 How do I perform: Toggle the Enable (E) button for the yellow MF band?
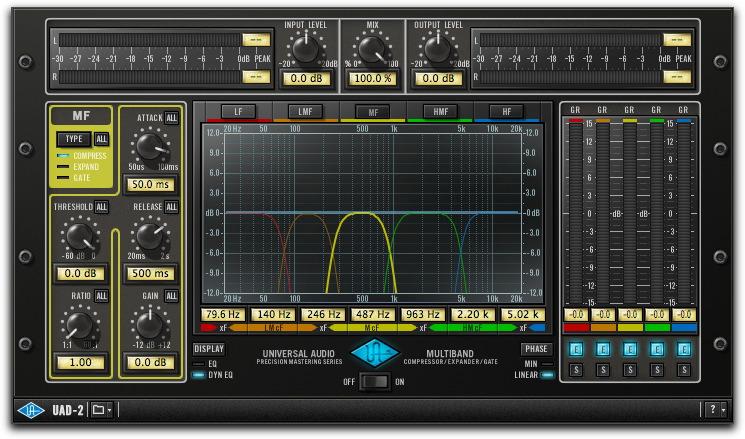coord(630,350)
